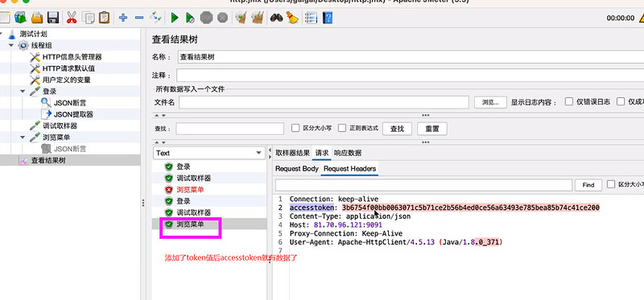The height and width of the screenshot is (300, 644).
Task: Select the grayed-out JSON断言 under 浏览菜单
Action: pos(70,149)
